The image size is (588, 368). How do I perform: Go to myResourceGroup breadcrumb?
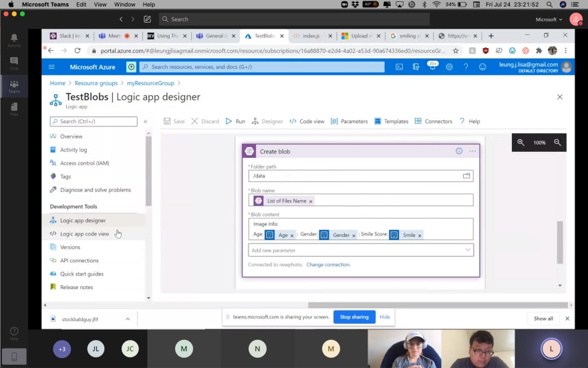tap(150, 83)
